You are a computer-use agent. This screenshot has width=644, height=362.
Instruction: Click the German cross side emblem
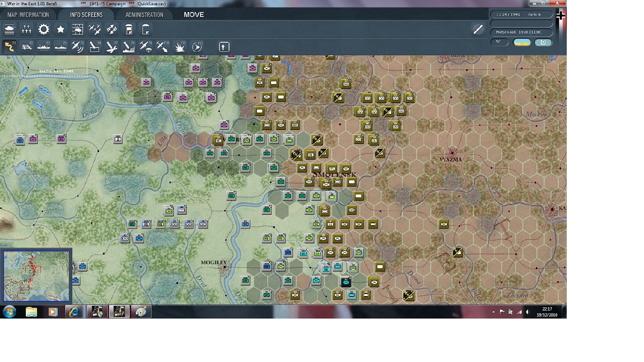coord(561,16)
